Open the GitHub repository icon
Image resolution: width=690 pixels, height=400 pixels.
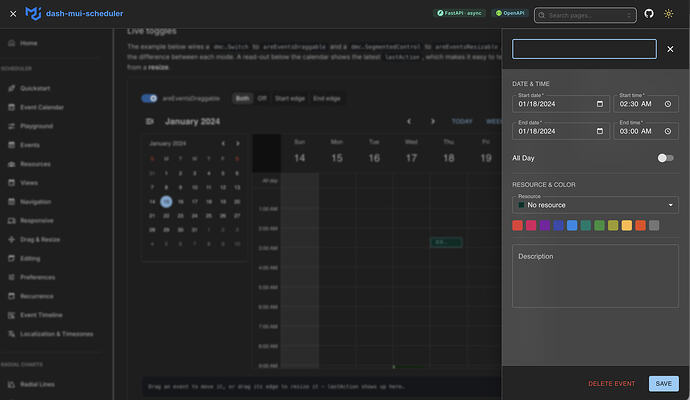point(649,14)
